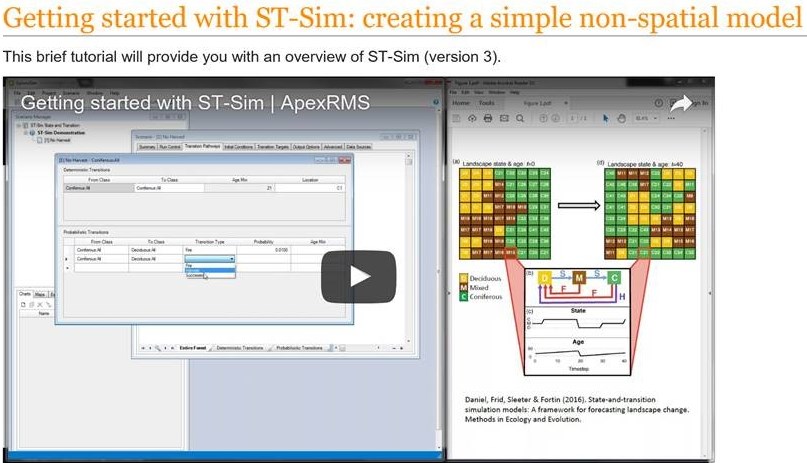Click the Location cell showing C1

coord(309,188)
